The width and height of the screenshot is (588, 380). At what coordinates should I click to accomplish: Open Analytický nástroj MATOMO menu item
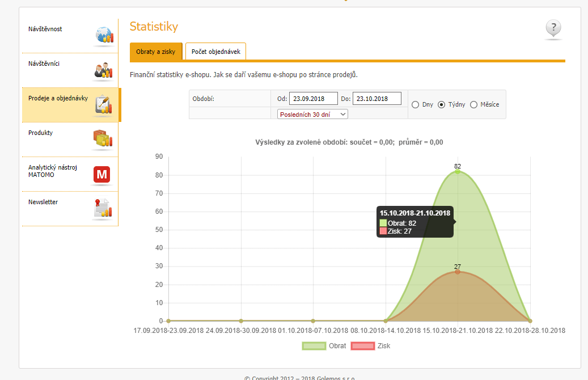(70, 174)
